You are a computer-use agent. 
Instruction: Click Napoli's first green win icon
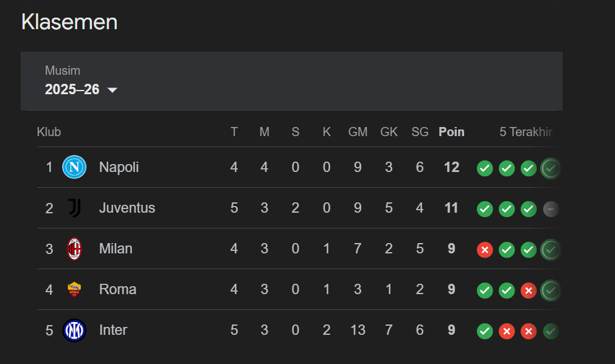[x=485, y=168]
